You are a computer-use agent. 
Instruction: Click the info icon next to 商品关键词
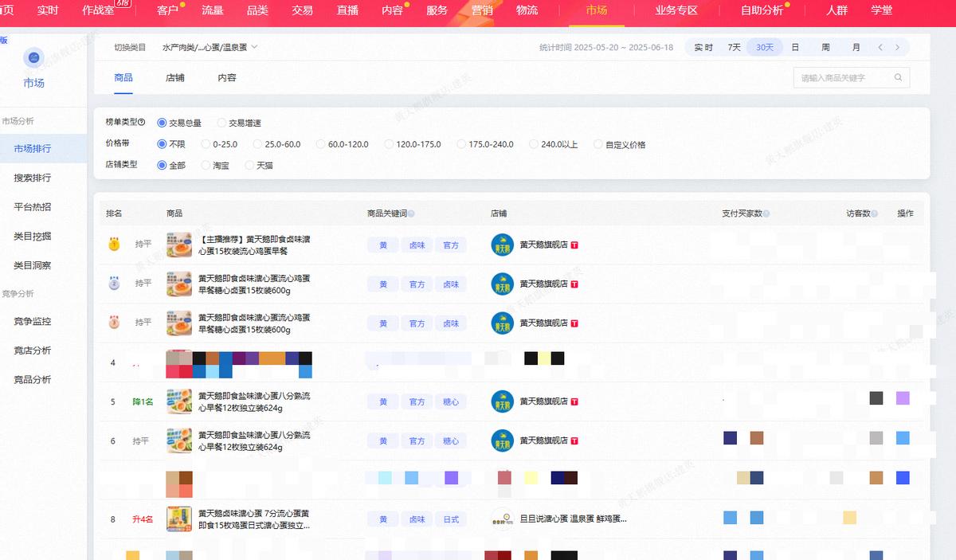[411, 213]
